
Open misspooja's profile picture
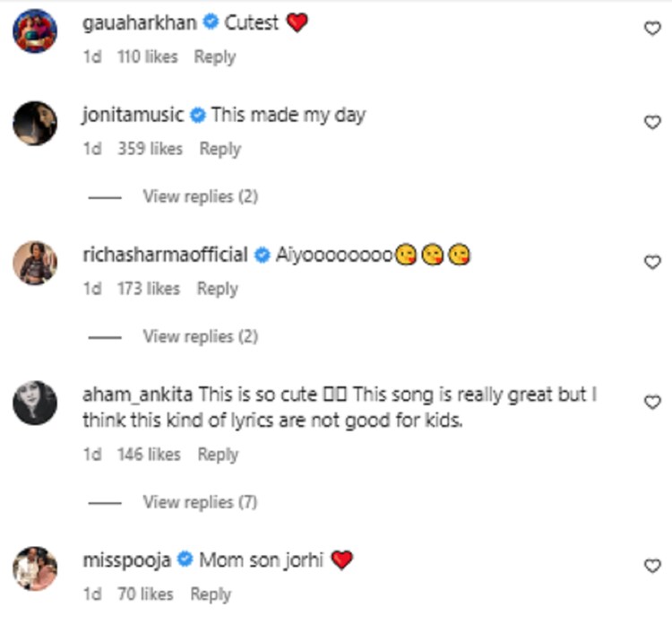(x=35, y=569)
